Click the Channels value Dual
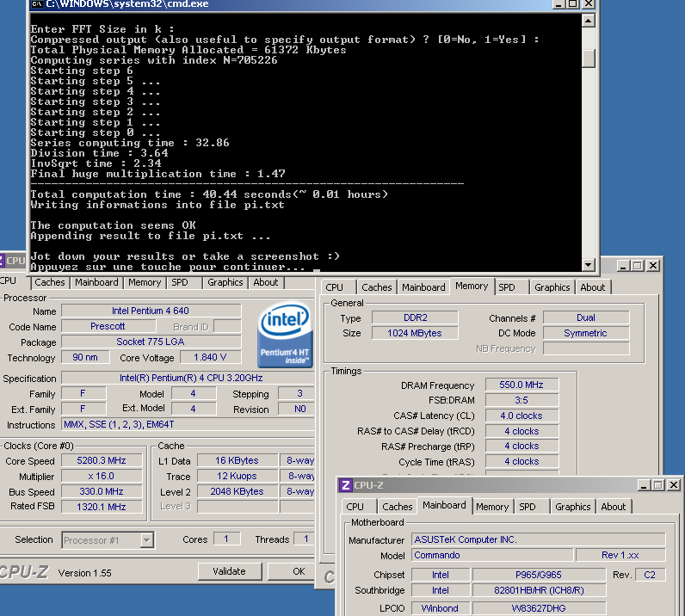 (586, 317)
